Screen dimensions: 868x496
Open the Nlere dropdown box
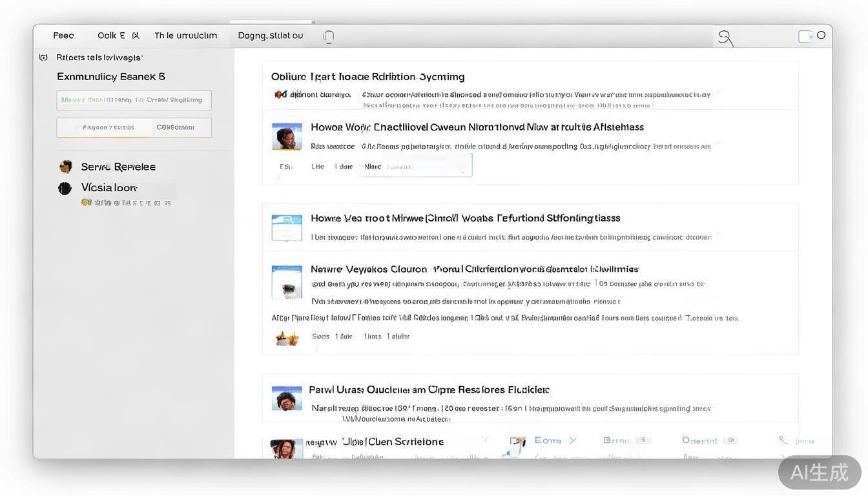416,166
